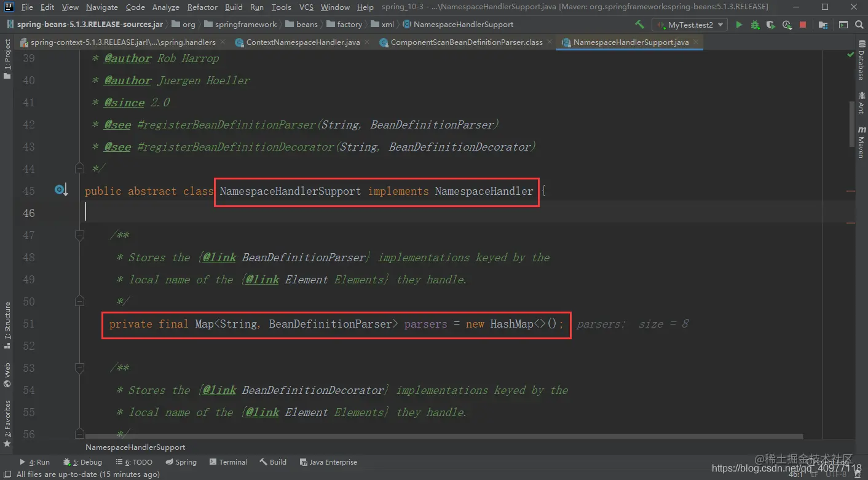Start debugging with the bug icon

click(755, 25)
